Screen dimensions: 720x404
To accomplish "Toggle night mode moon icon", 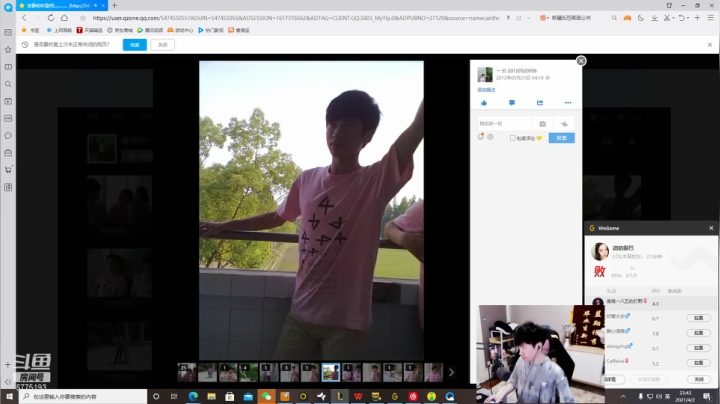I will point(641,18).
